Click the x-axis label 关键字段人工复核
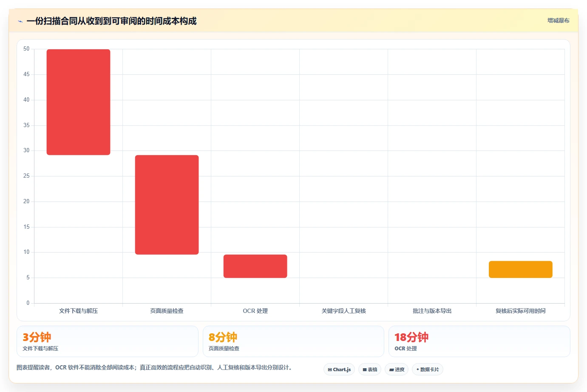The image size is (587, 392). coord(344,311)
